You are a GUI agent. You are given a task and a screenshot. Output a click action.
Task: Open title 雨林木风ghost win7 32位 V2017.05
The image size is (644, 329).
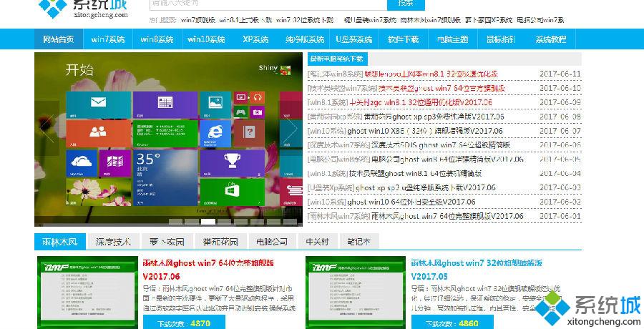(477, 269)
